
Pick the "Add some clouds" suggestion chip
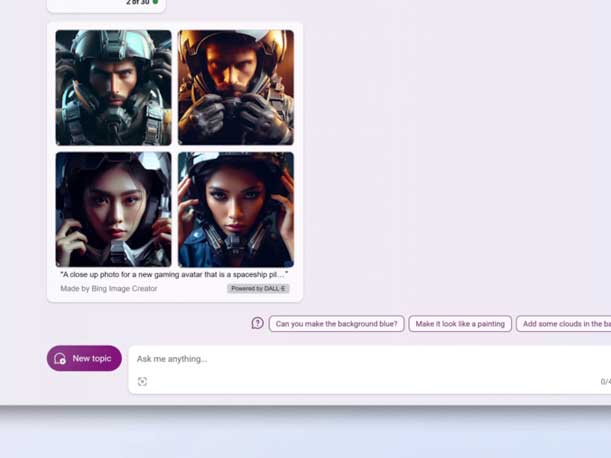tap(565, 324)
